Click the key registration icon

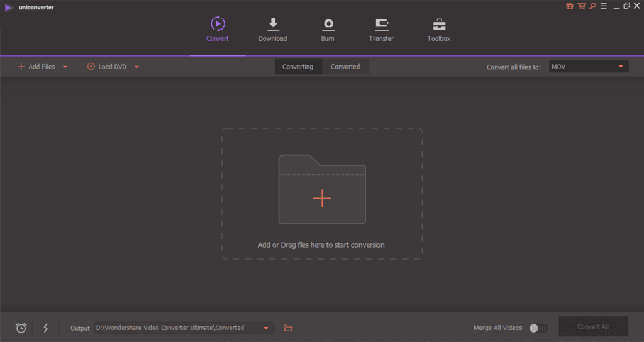592,6
